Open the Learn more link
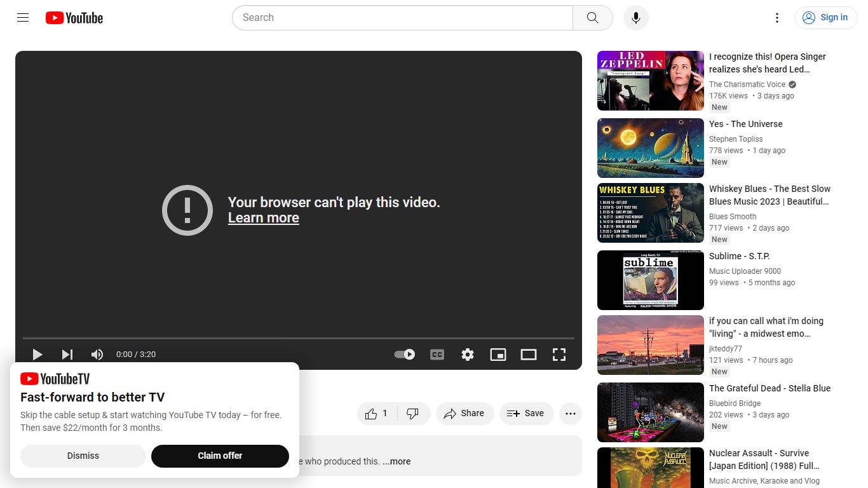868x488 pixels. point(264,218)
